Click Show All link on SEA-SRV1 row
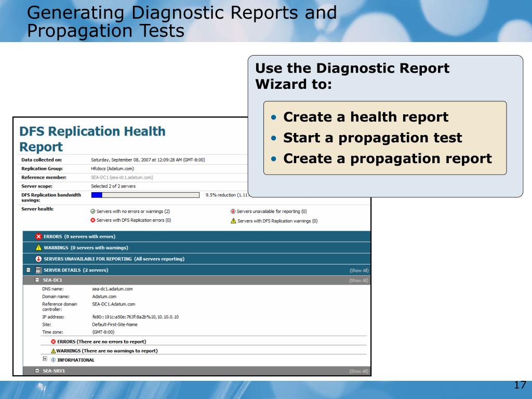This screenshot has height=399, width=532. pos(358,371)
